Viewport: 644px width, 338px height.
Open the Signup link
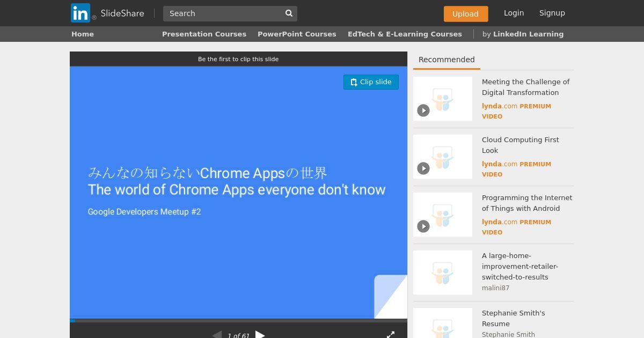pos(552,13)
